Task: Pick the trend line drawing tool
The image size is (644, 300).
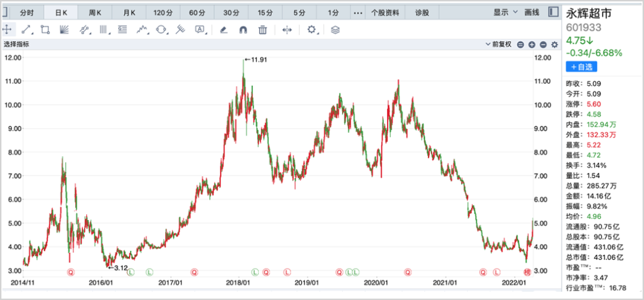Action: tap(26, 29)
